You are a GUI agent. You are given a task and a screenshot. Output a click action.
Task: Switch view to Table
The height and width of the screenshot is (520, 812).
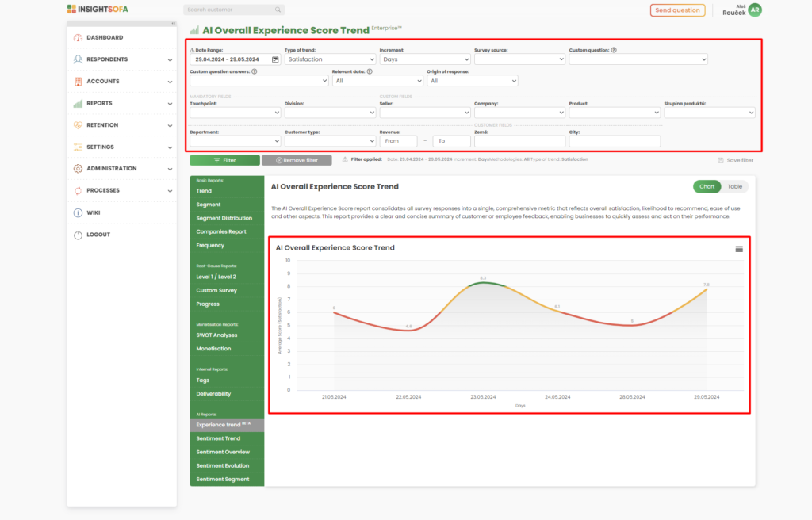(x=735, y=186)
